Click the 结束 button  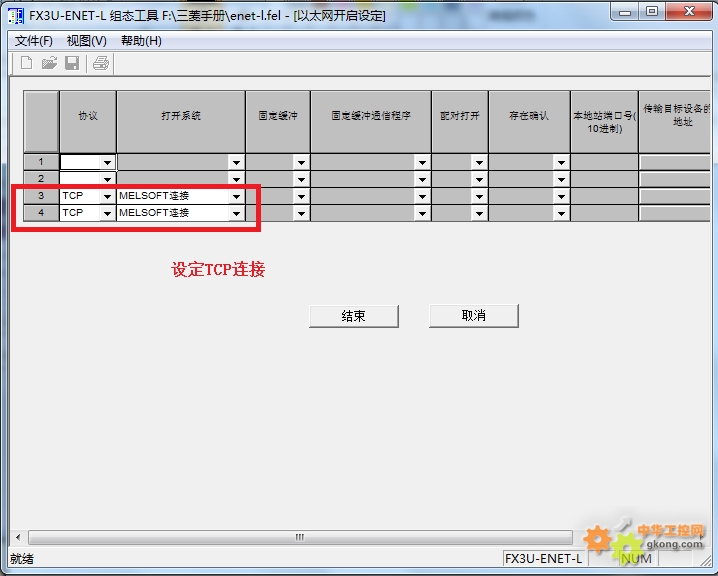coord(354,316)
